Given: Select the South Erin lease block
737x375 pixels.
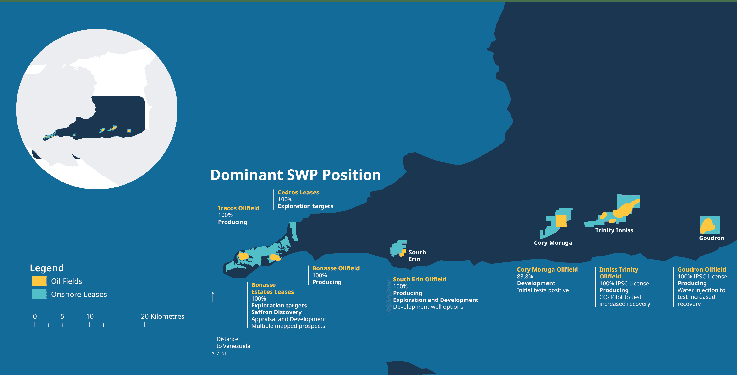Looking at the screenshot, I should (x=398, y=249).
